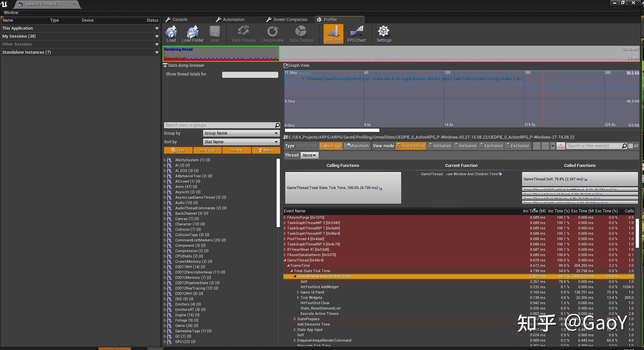Select Maximum type button

coord(357,146)
